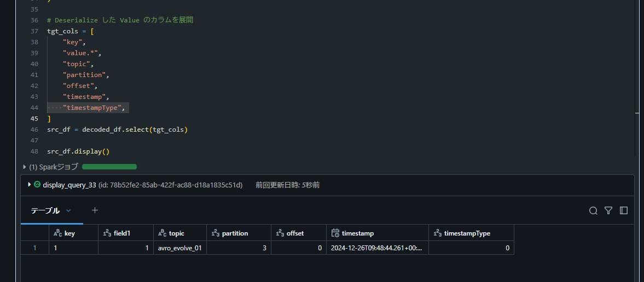Viewport: 644px width, 282px height.
Task: Click the field1 column header
Action: tap(126, 233)
